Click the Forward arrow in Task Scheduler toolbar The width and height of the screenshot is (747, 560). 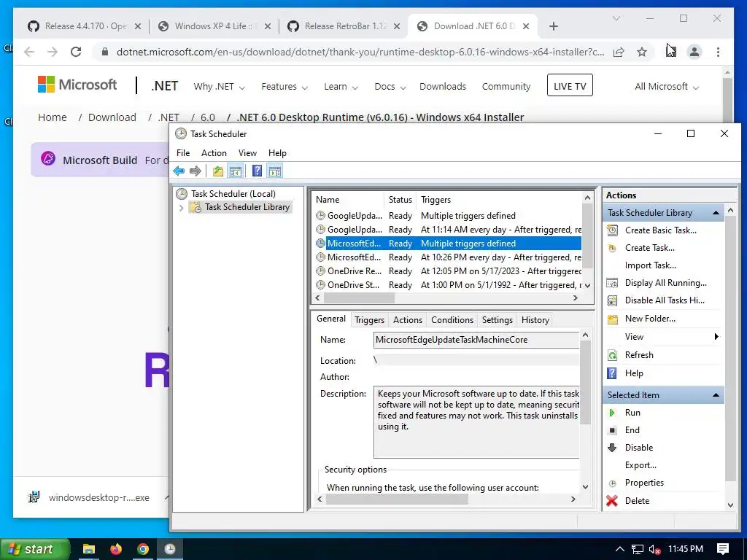tap(196, 171)
